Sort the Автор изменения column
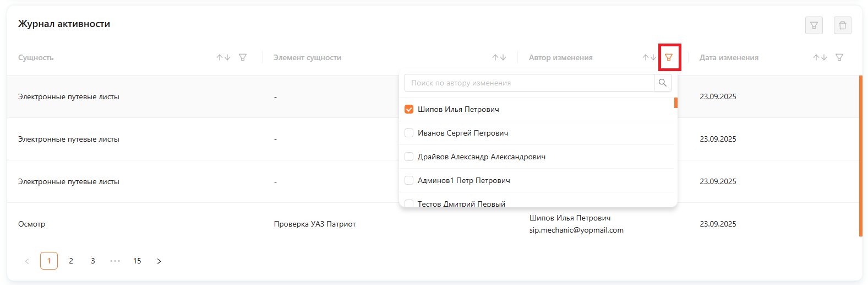The width and height of the screenshot is (868, 285). (649, 57)
